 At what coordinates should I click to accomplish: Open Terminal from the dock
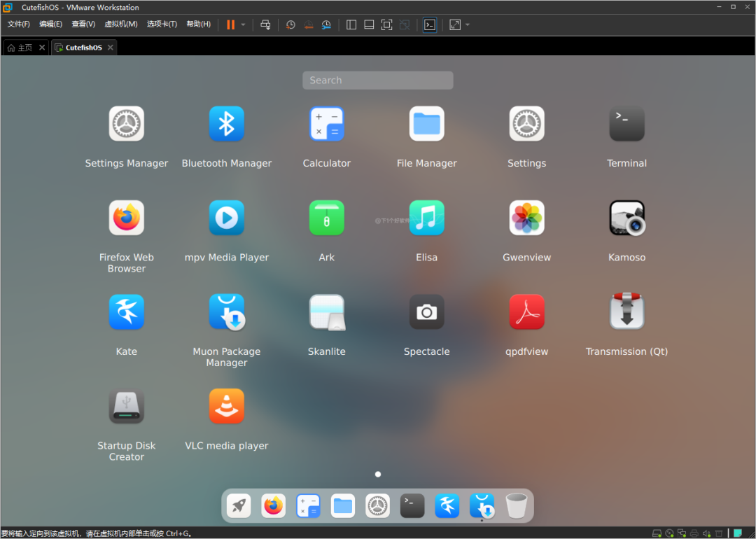pos(412,505)
